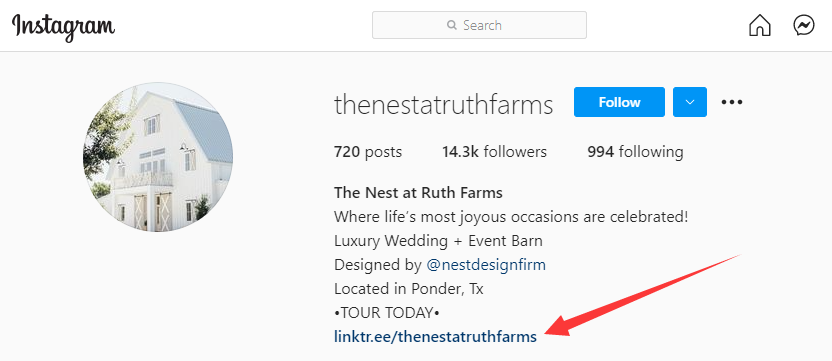Click the Located in Ponder, Tx text
Image resolution: width=832 pixels, height=361 pixels.
(x=409, y=289)
